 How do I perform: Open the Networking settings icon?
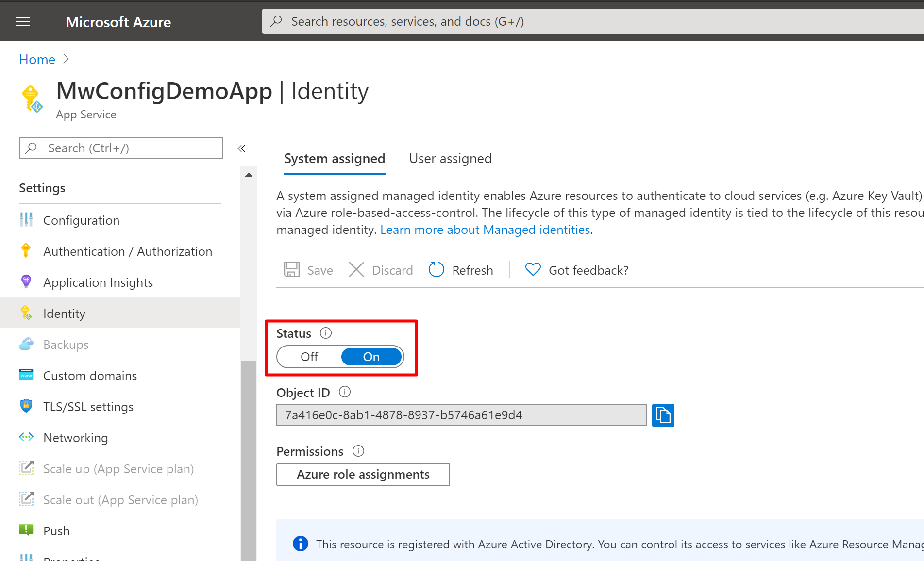coord(26,437)
